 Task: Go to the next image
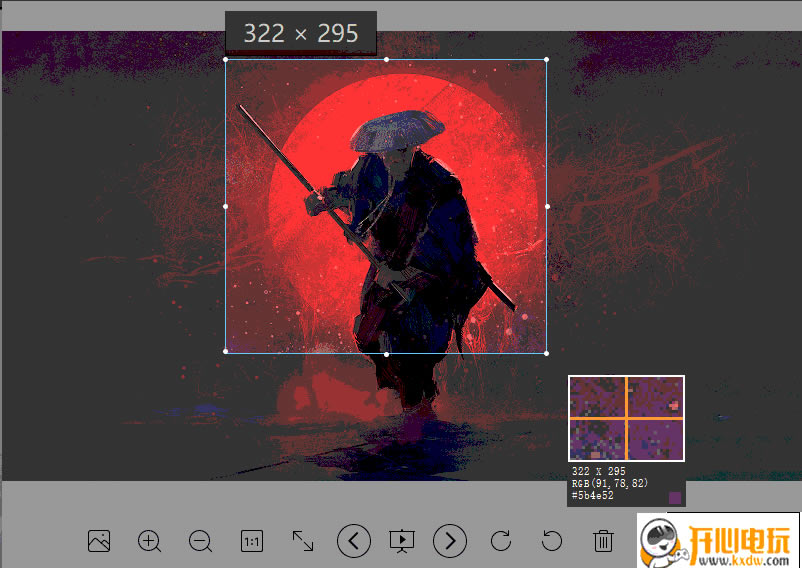point(450,541)
